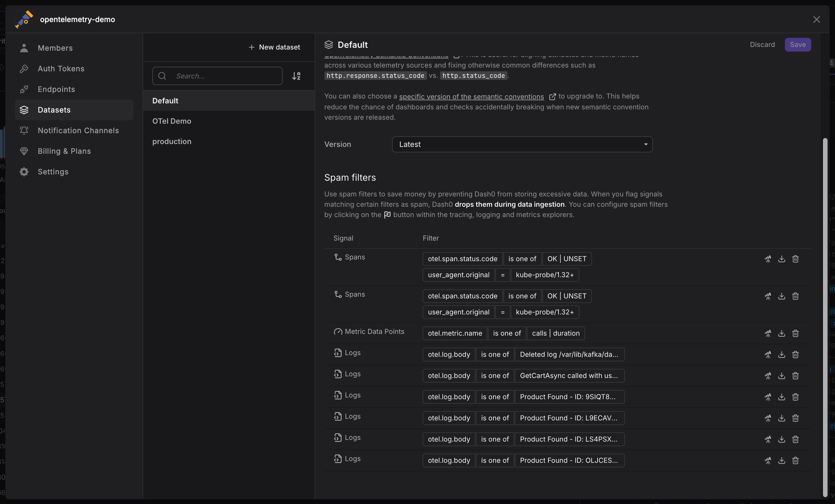This screenshot has height=504, width=835.
Task: Click trash icon for Product Found OLJCES filter
Action: (795, 460)
